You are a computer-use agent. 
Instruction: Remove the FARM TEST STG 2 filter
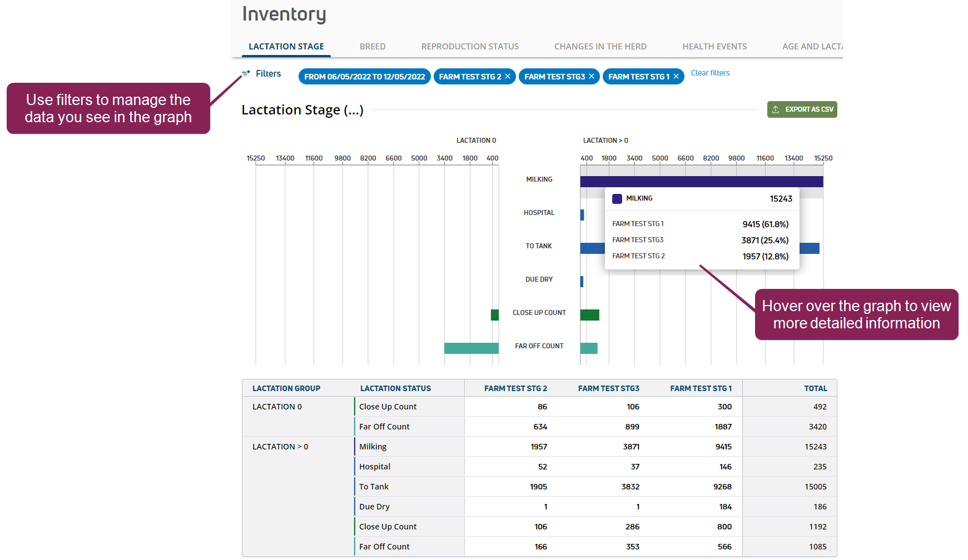point(508,76)
